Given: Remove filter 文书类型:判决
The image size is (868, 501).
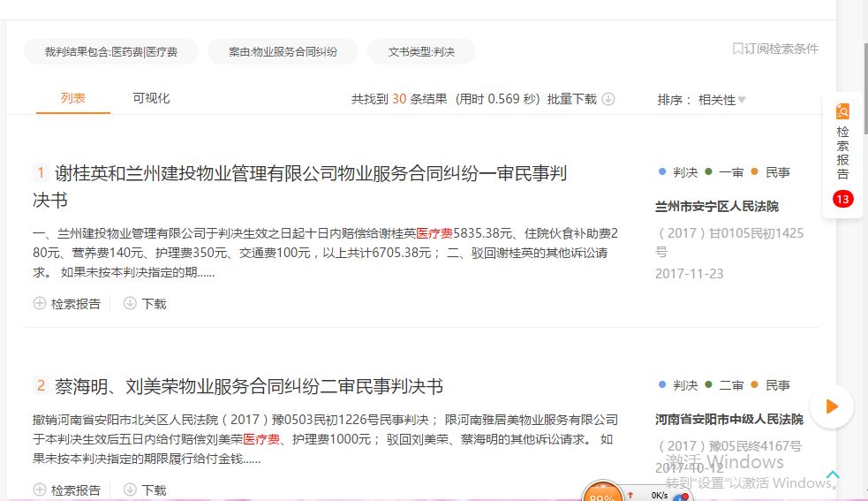Looking at the screenshot, I should [x=421, y=51].
